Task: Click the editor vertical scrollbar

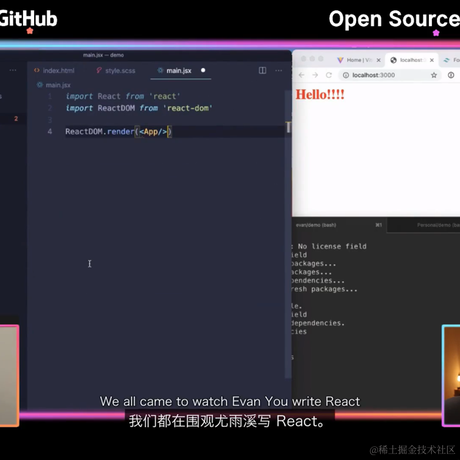Action: 288,233
